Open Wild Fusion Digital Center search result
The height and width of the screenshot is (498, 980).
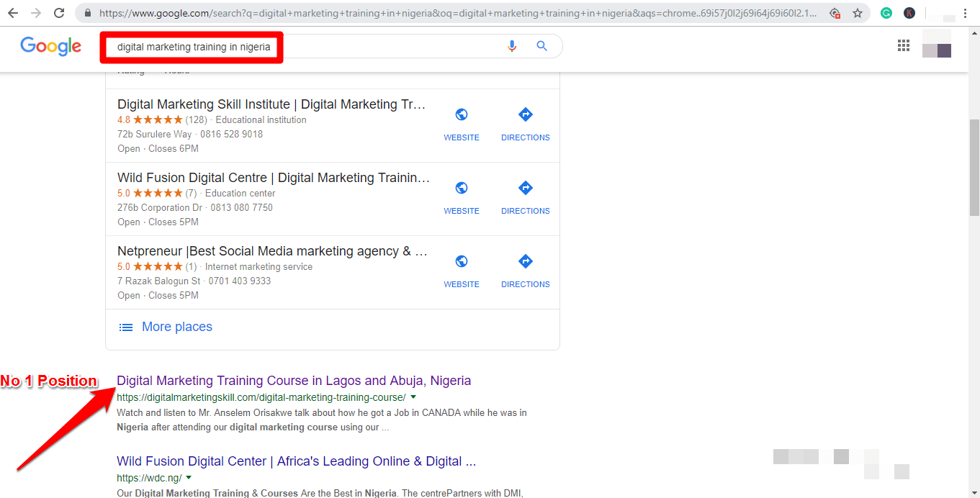pyautogui.click(x=296, y=461)
